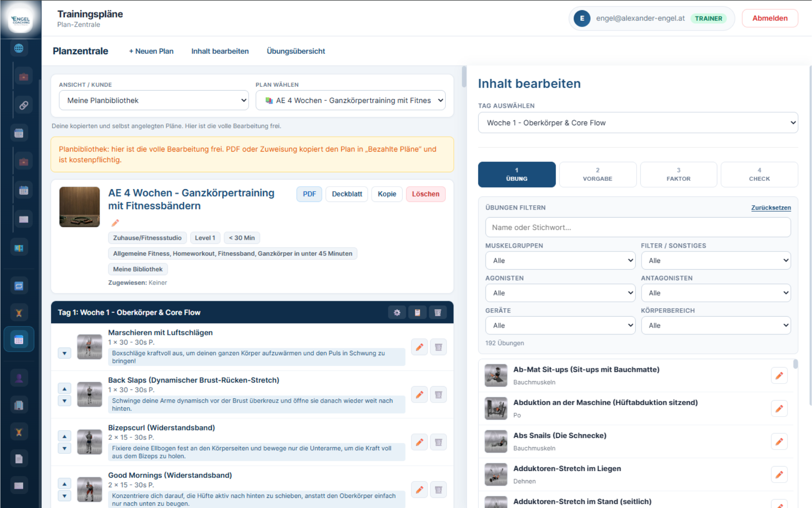This screenshot has width=812, height=508.
Task: Open the chain link icon in sidebar
Action: click(x=24, y=105)
